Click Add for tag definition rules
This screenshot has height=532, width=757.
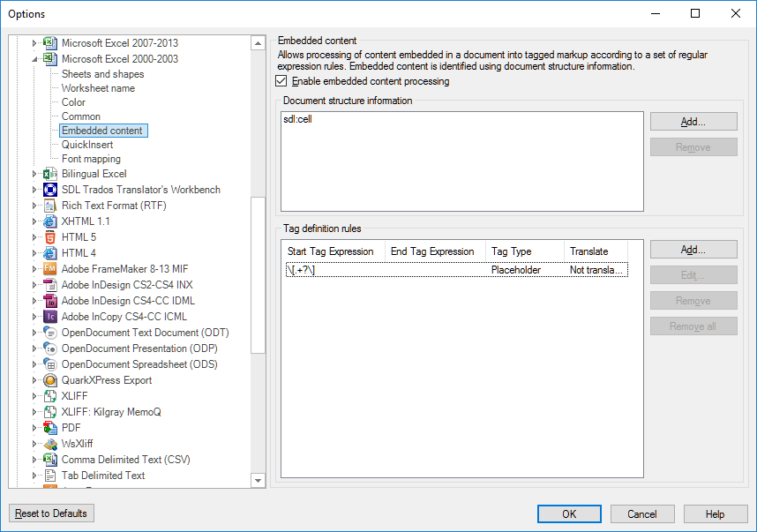693,250
